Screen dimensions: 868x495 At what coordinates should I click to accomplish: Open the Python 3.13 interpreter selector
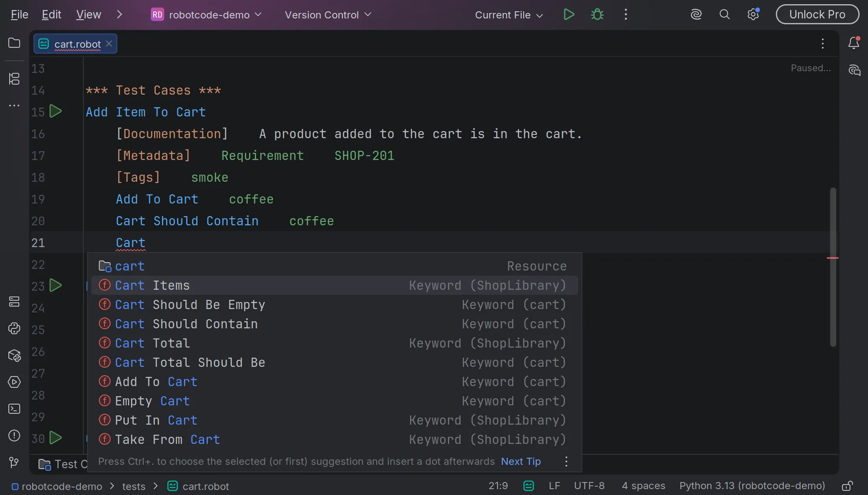(752, 486)
